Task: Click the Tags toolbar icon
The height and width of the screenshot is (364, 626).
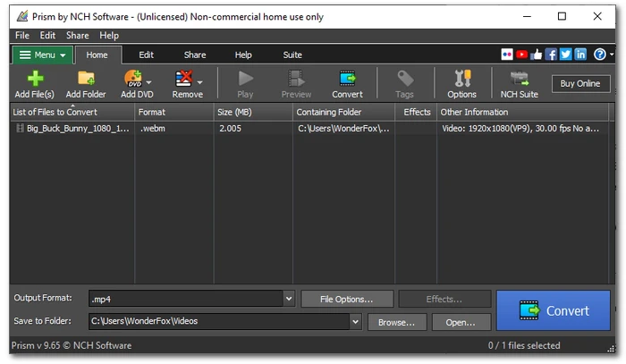Action: click(405, 78)
